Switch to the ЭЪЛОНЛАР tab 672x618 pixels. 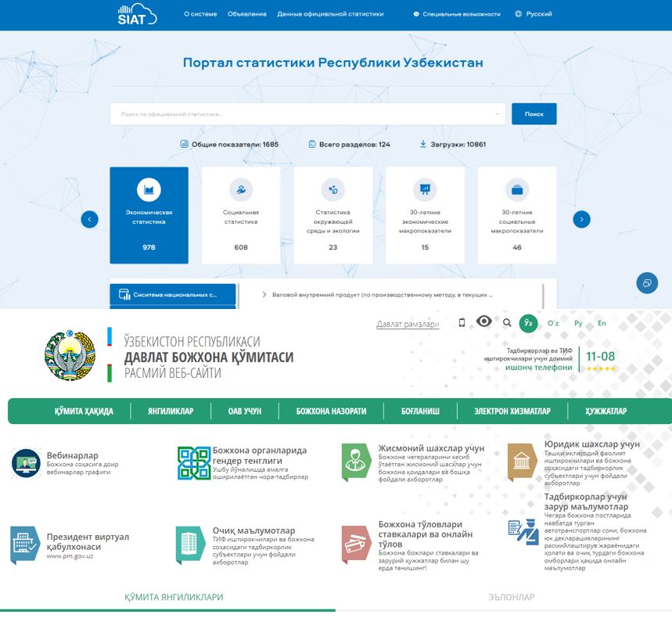(511, 597)
